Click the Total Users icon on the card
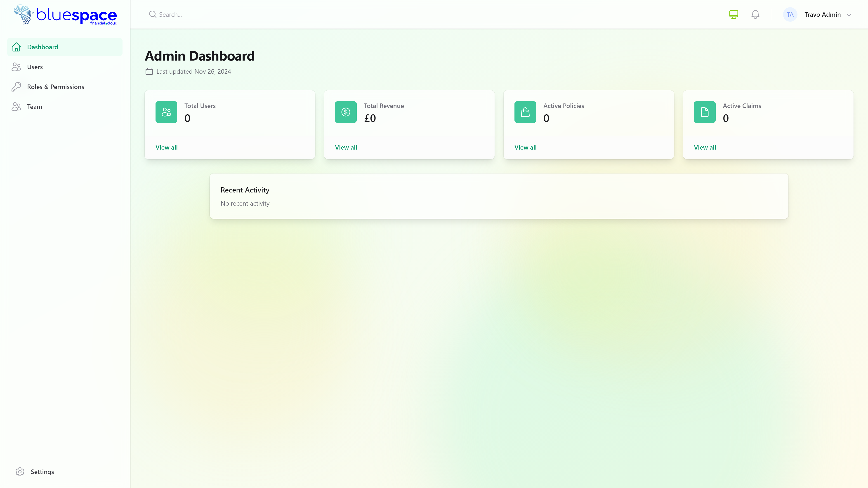Viewport: 868px width, 488px height. pyautogui.click(x=166, y=112)
